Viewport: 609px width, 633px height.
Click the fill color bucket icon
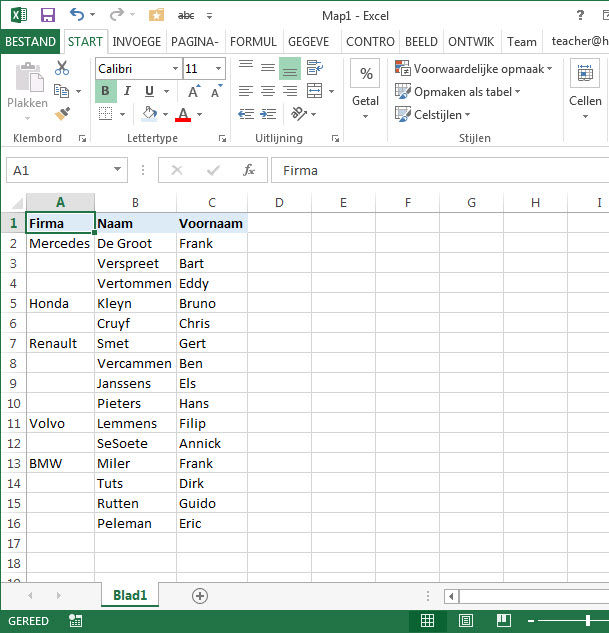tap(149, 114)
